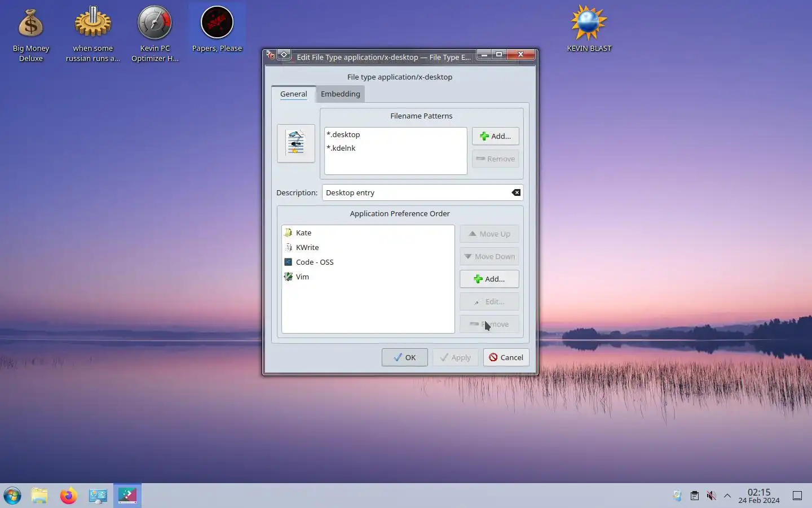Select the *.desktop filename pattern
This screenshot has height=508, width=812.
[x=395, y=134]
